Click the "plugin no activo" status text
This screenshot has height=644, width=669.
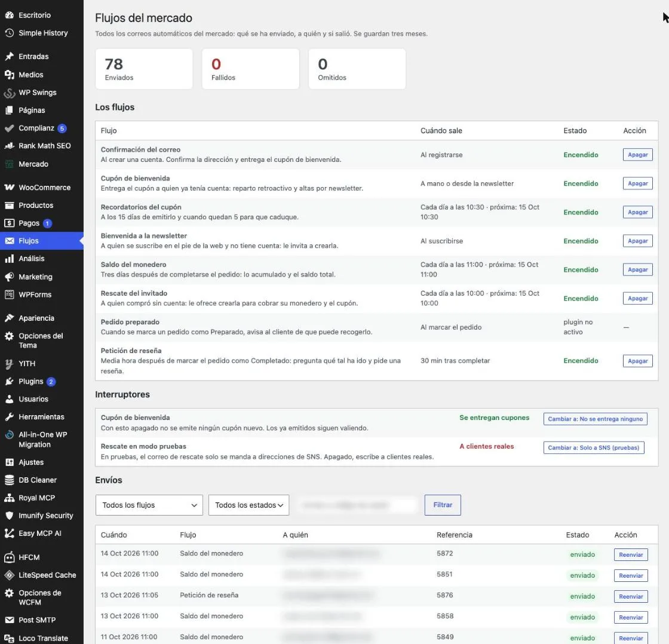pos(578,327)
